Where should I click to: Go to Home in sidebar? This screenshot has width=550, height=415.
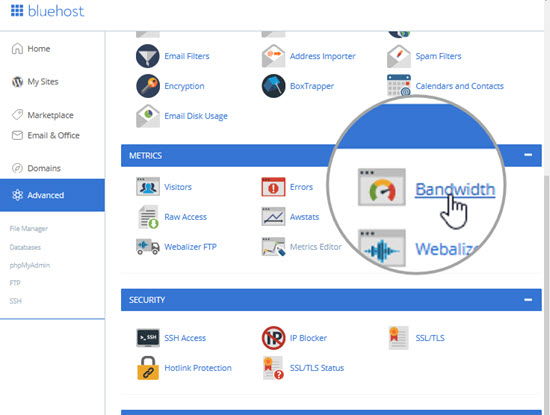pyautogui.click(x=31, y=48)
